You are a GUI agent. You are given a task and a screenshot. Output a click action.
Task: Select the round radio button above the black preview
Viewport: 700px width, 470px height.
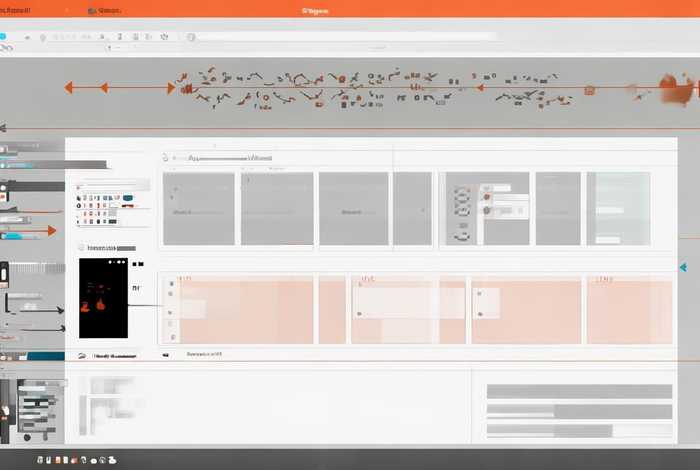81,246
